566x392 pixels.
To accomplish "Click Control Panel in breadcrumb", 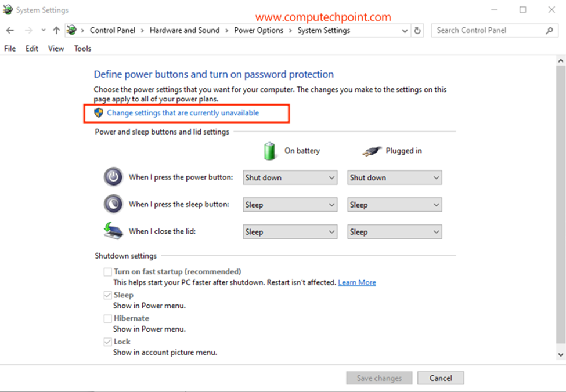I will 113,30.
